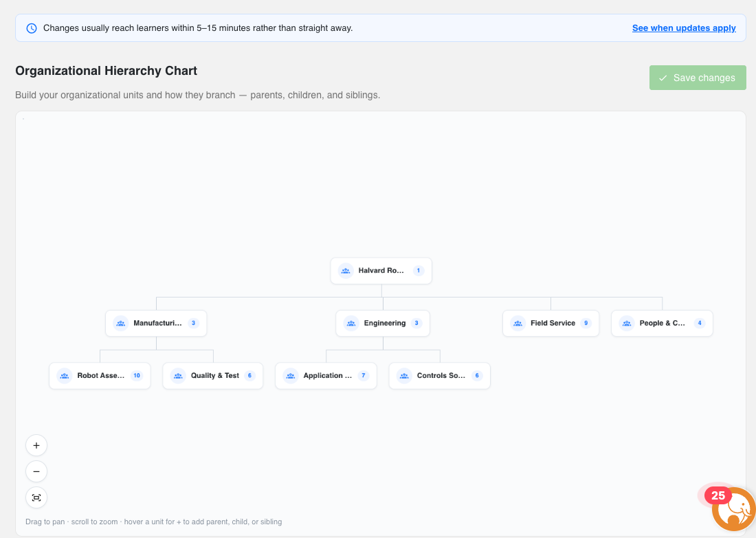Select the Quality & Test unit name
The height and width of the screenshot is (538, 756).
(215, 376)
